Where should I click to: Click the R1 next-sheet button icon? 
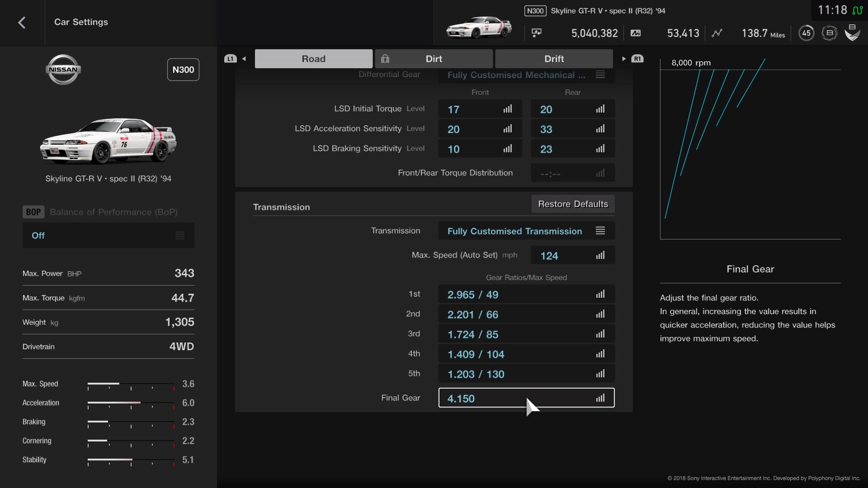point(637,59)
